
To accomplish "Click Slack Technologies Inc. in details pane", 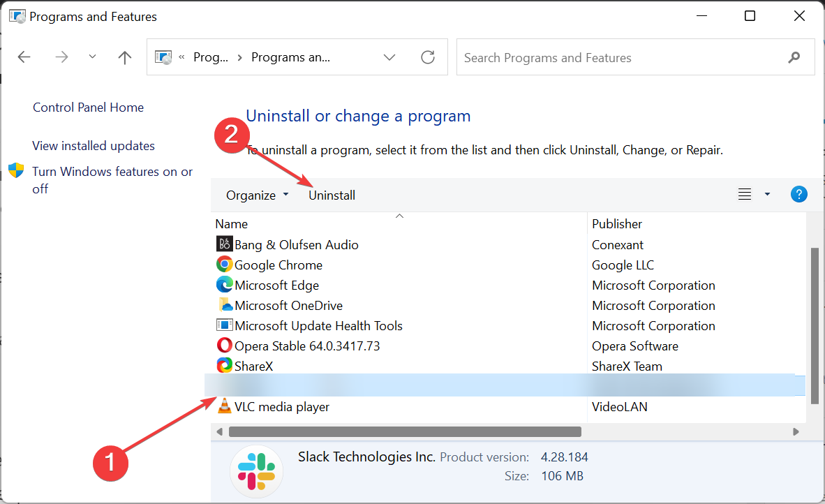I will click(366, 457).
